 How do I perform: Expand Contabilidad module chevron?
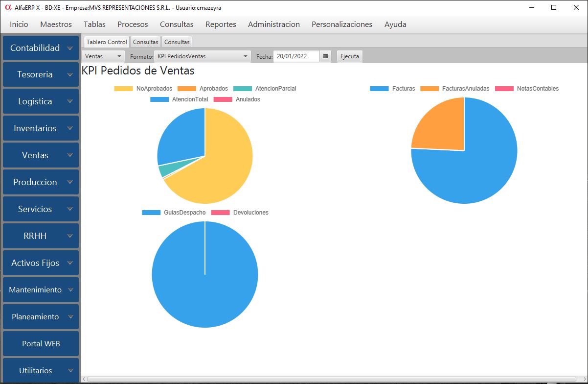pyautogui.click(x=70, y=48)
